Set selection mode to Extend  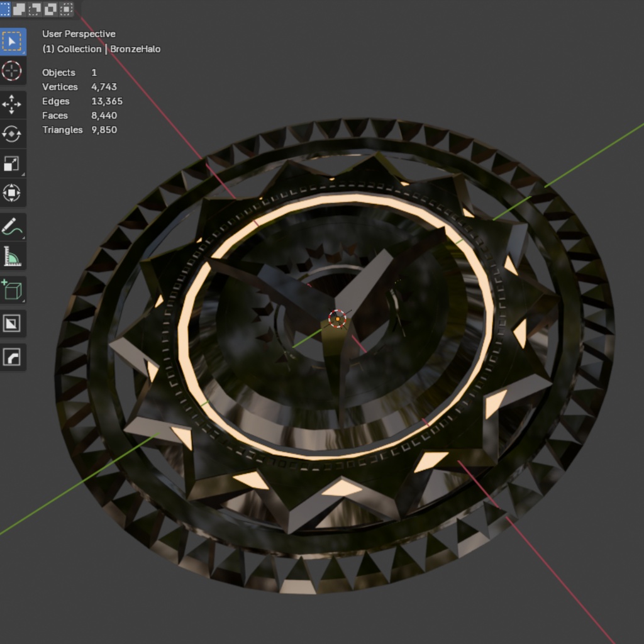(x=19, y=9)
